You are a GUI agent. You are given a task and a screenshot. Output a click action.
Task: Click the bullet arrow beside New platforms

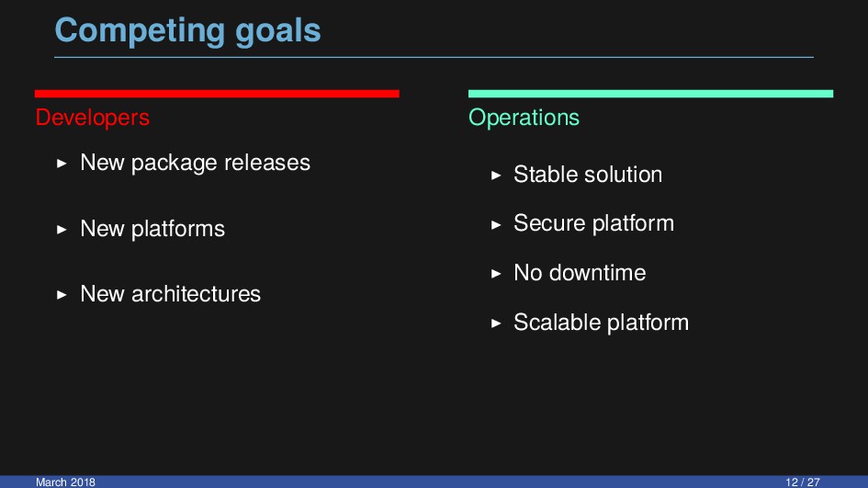[62, 230]
